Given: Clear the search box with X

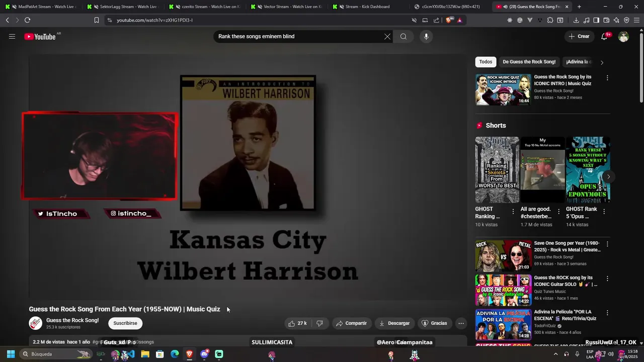Looking at the screenshot, I should coord(387,36).
